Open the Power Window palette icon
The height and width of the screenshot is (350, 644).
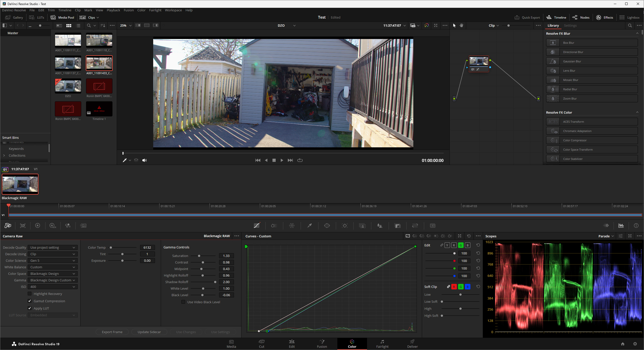click(327, 226)
